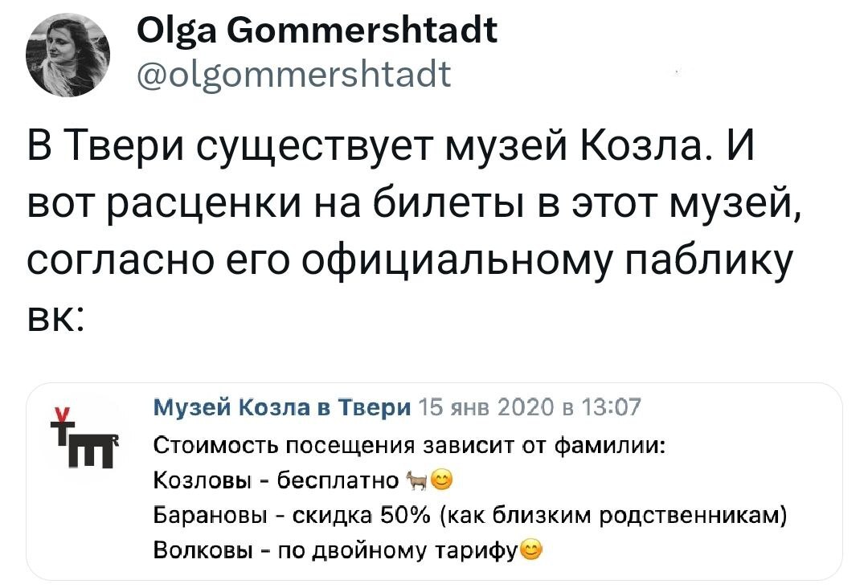Click the words В Твери in tweet
Screen dimensions: 868x588
point(118,149)
